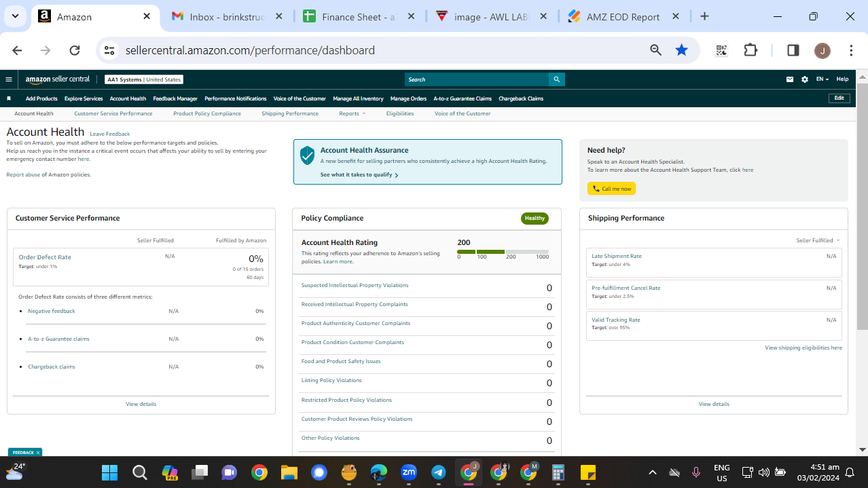
Task: Open the Leave Feedback link
Action: [x=109, y=134]
